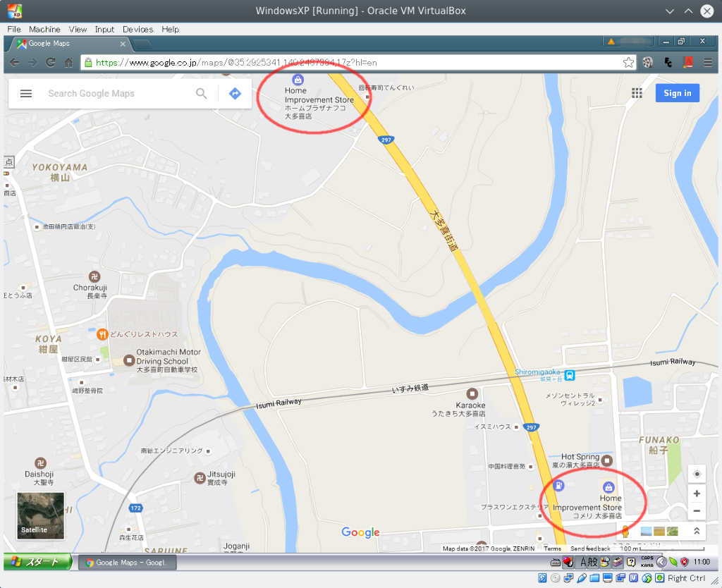Click the browser forward arrow
Viewport: 722px width, 588px height.
[x=32, y=63]
